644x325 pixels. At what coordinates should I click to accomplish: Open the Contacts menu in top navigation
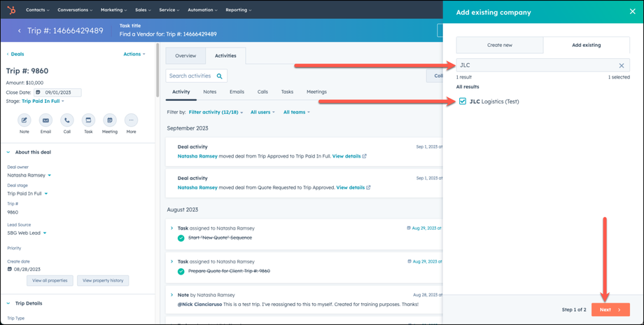(x=37, y=9)
